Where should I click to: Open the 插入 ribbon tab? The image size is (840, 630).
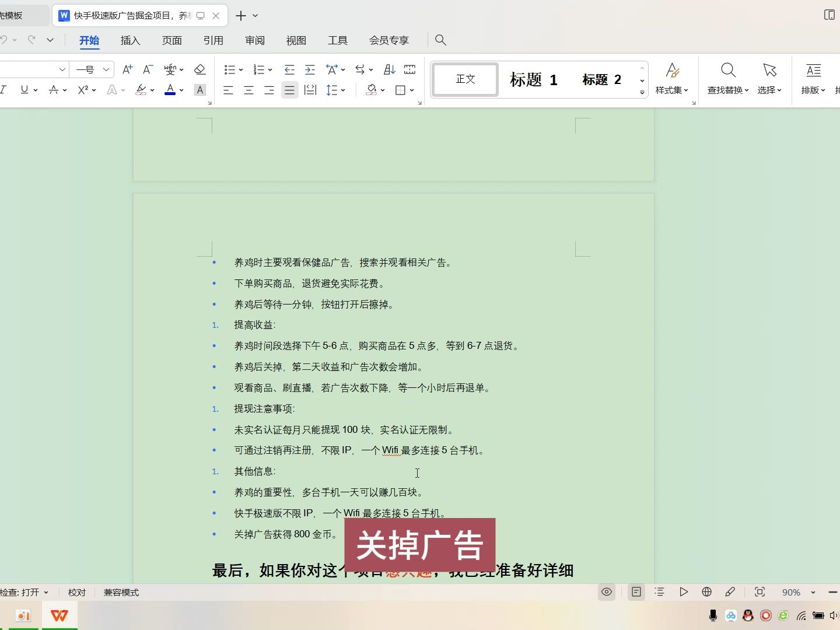pyautogui.click(x=130, y=40)
